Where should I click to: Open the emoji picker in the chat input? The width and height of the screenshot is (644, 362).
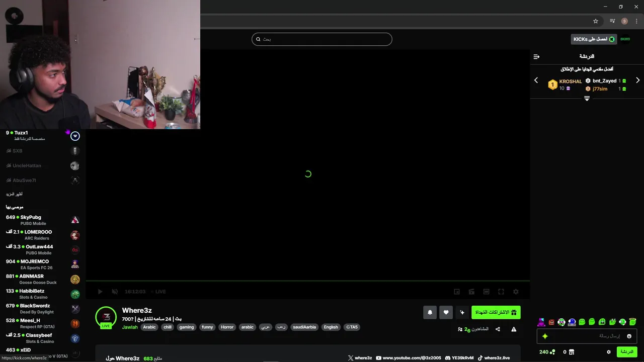(629, 336)
